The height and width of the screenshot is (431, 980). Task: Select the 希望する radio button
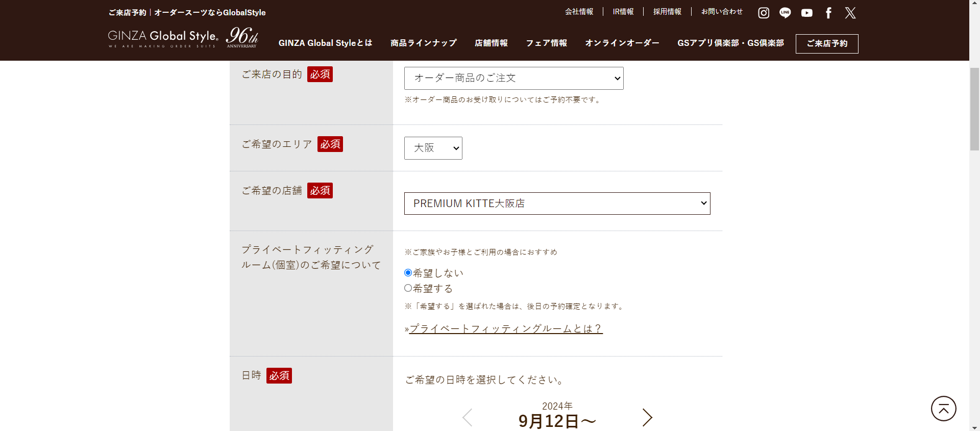pos(408,288)
